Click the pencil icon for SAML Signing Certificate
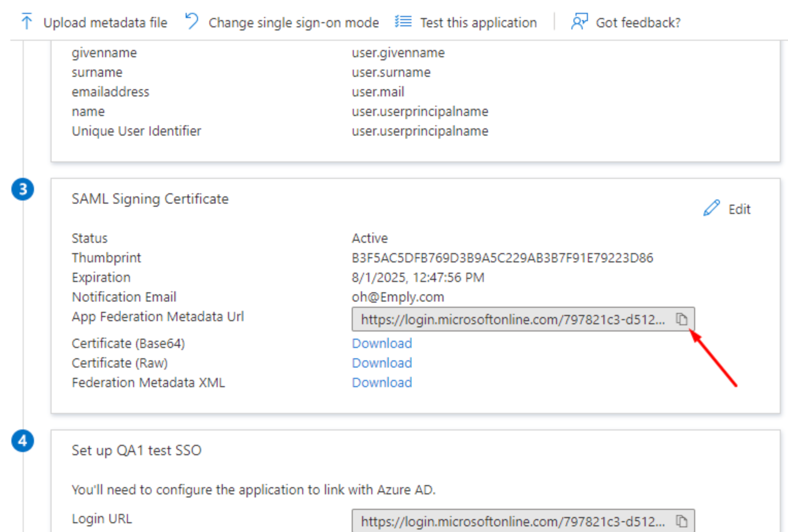This screenshot has width=788, height=532. coord(712,208)
